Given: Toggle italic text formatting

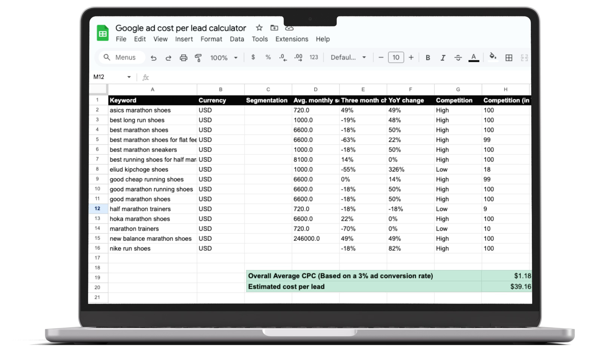Looking at the screenshot, I should 443,58.
